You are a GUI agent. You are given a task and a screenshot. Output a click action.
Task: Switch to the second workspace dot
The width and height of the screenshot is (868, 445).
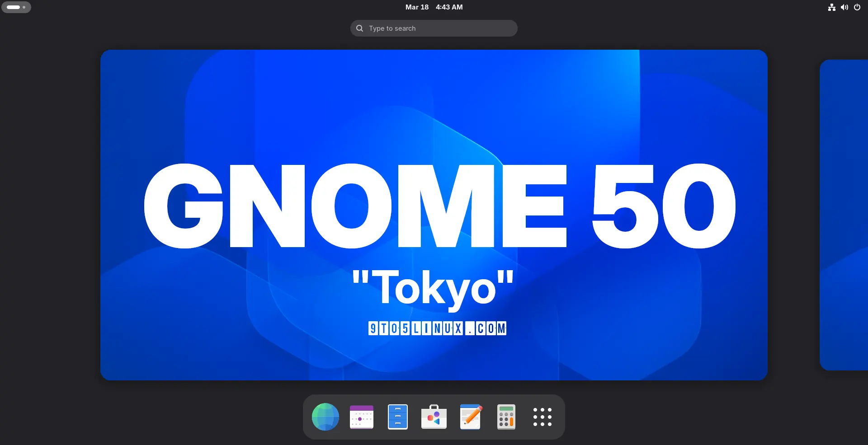24,7
